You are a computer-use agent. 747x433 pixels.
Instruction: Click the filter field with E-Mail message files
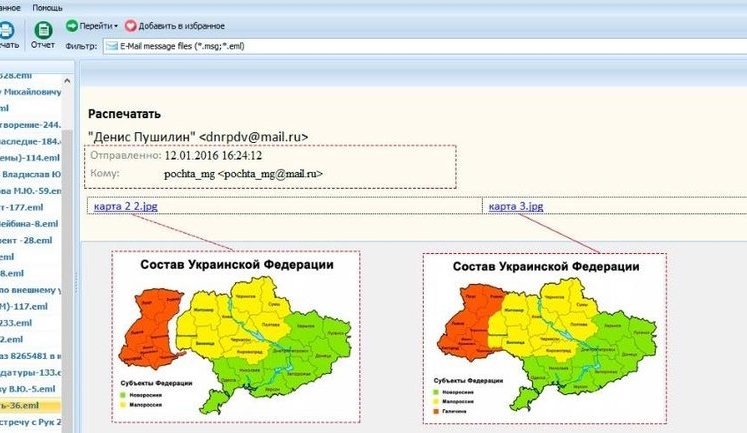tap(425, 46)
